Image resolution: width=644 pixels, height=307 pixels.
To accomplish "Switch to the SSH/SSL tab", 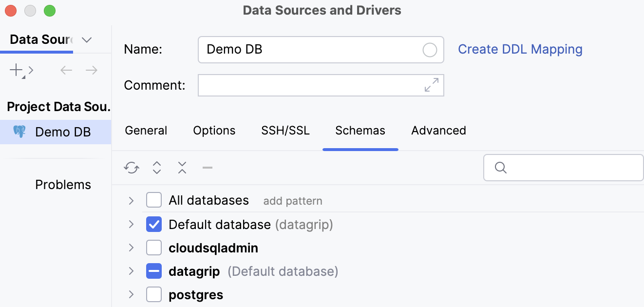I will [x=285, y=131].
